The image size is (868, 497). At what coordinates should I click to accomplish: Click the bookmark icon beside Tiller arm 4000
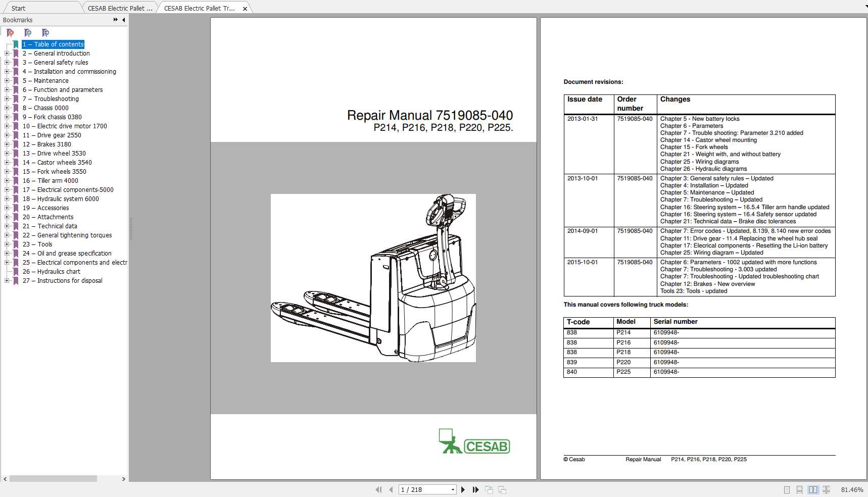pos(16,181)
